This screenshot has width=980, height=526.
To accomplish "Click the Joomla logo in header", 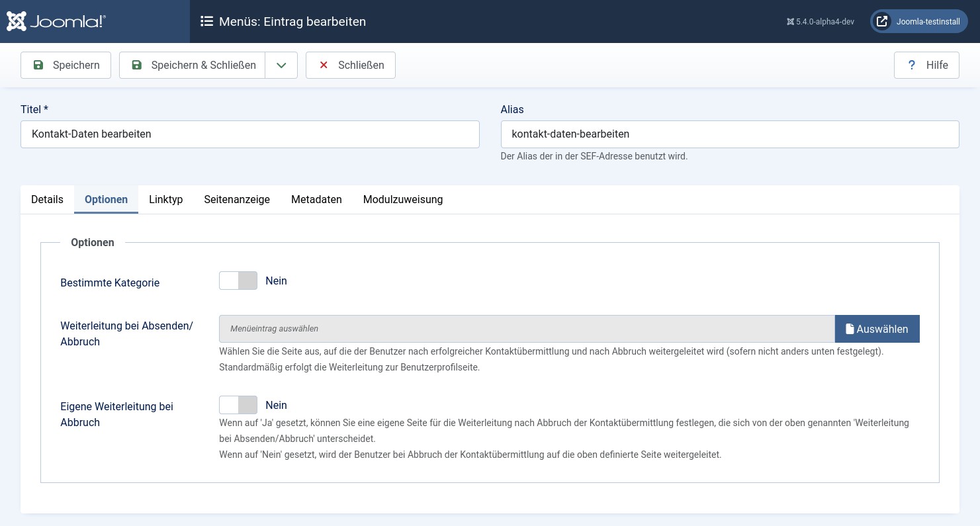I will [x=56, y=21].
